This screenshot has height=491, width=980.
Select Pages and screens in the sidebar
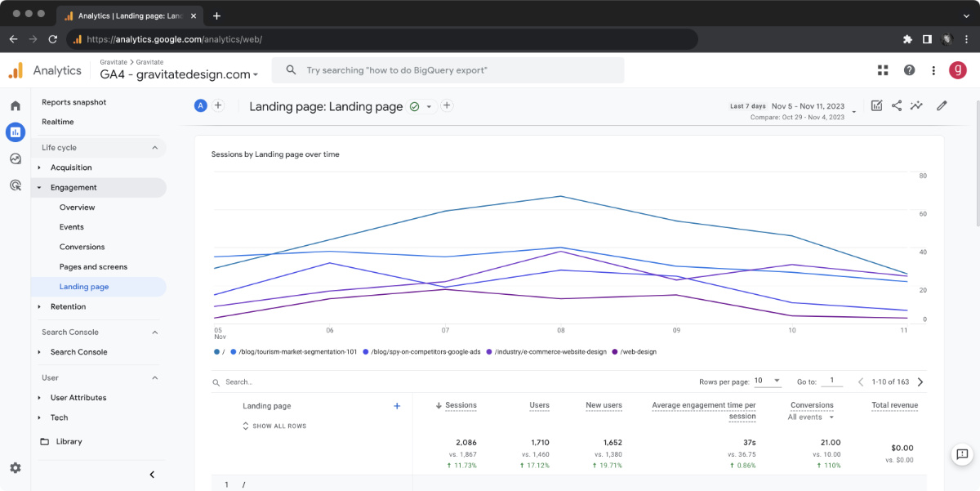[94, 266]
